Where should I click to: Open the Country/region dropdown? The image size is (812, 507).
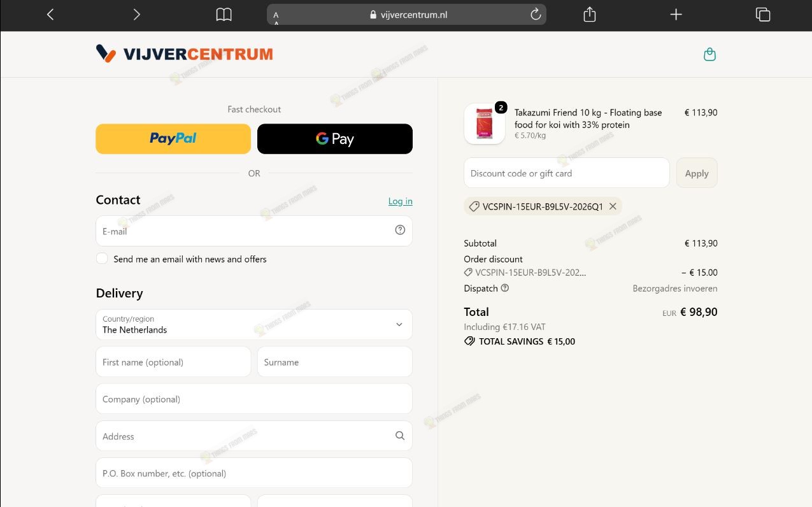pyautogui.click(x=254, y=325)
